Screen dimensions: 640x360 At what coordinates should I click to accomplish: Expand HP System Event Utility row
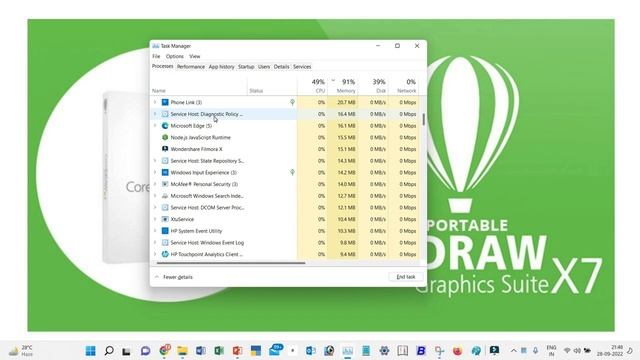pos(155,231)
